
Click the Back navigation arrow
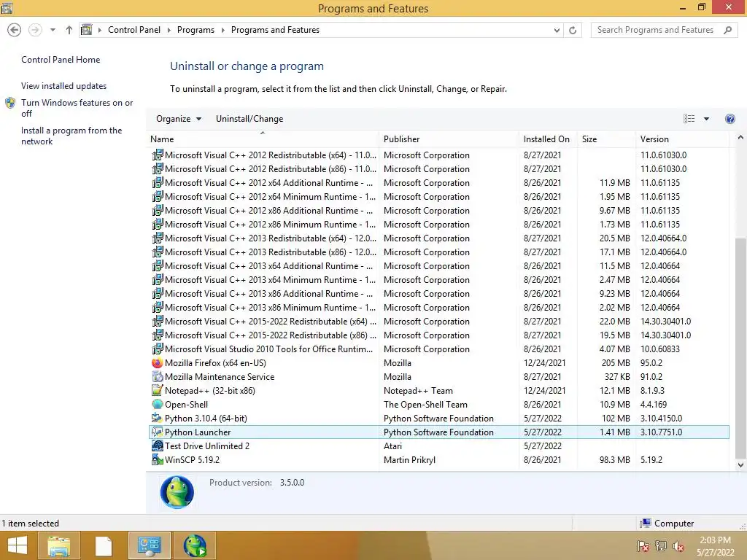tap(15, 30)
